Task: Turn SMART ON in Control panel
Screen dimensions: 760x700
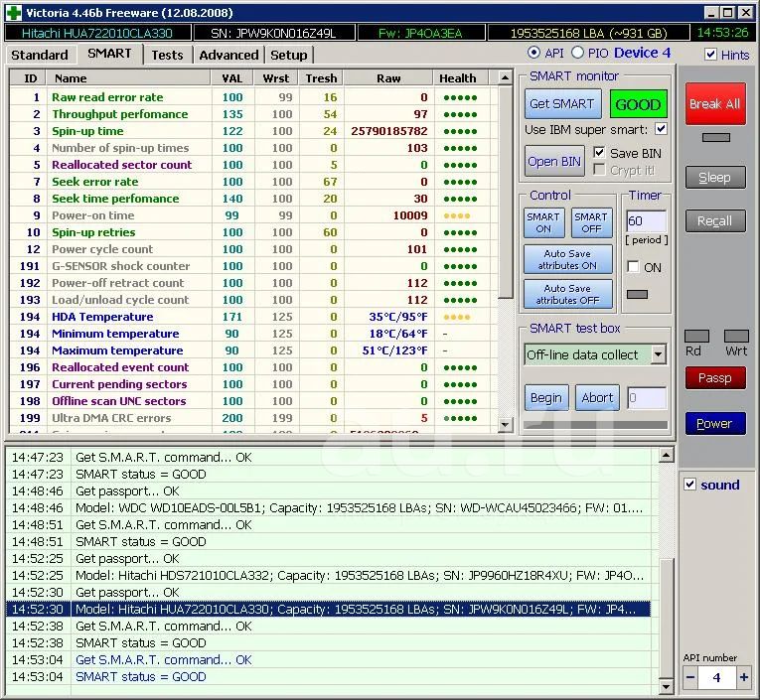Action: tap(543, 222)
